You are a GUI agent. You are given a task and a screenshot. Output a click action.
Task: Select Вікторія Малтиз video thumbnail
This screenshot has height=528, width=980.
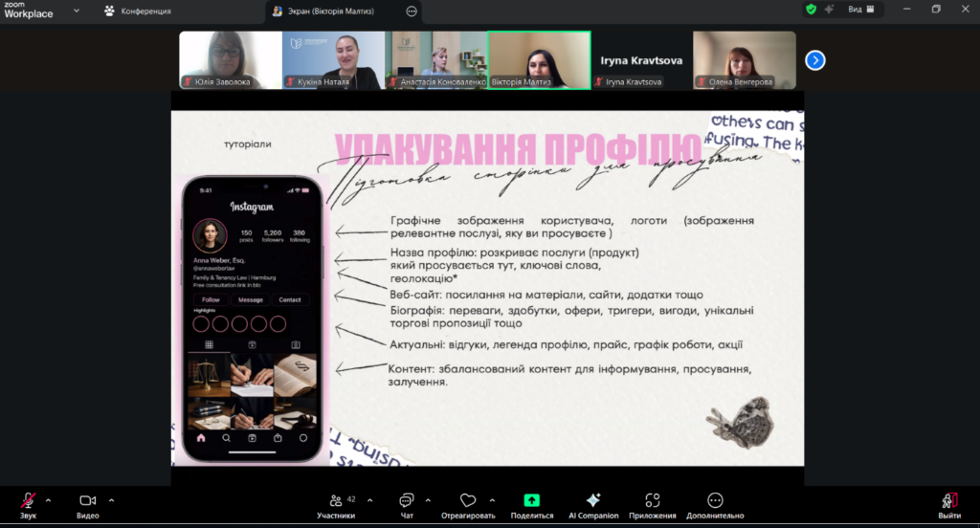539,60
